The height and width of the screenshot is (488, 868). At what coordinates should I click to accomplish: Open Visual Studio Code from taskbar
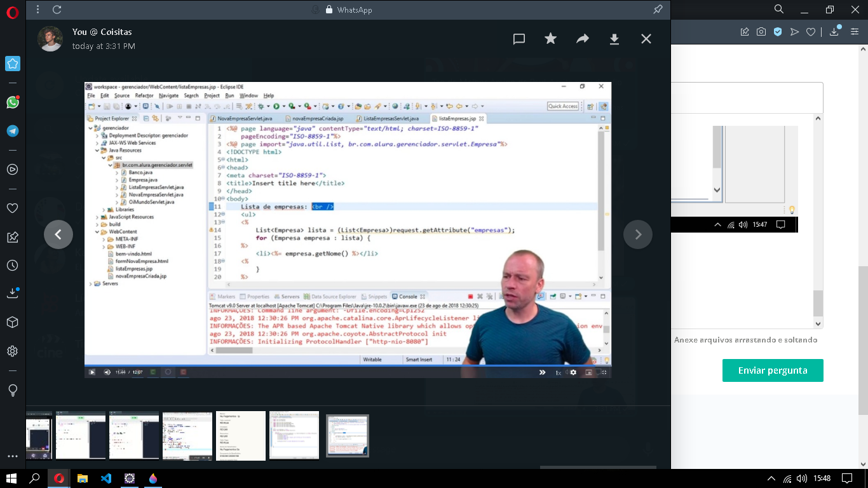click(106, 478)
